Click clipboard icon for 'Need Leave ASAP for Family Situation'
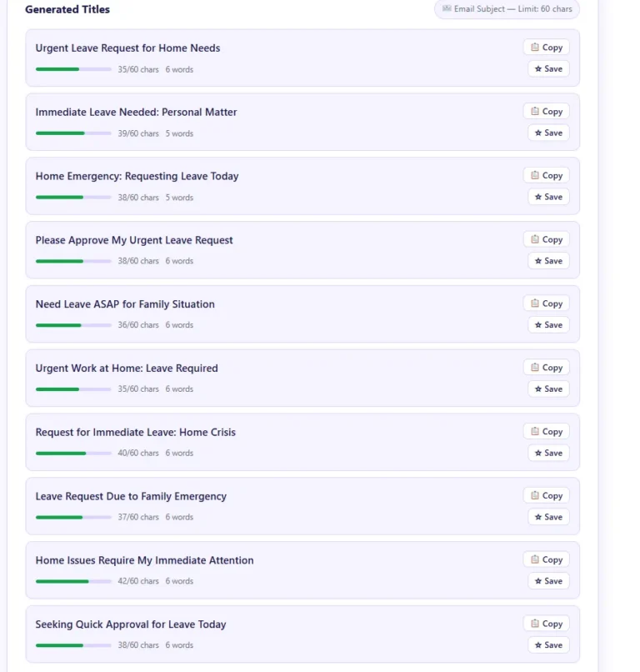Screen dimensions: 640x672 (x=536, y=304)
